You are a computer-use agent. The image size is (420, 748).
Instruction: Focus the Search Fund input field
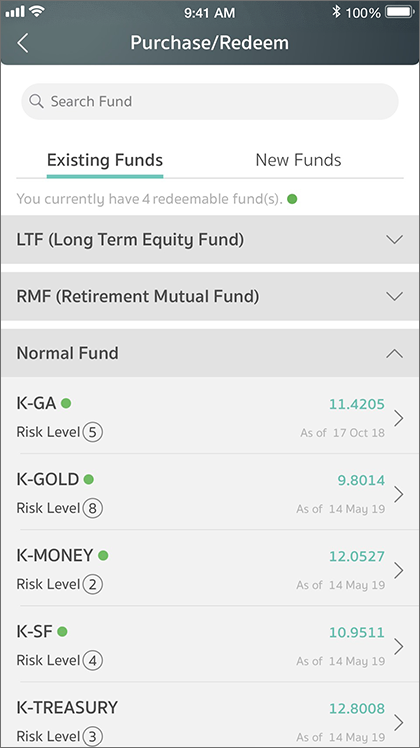point(210,101)
